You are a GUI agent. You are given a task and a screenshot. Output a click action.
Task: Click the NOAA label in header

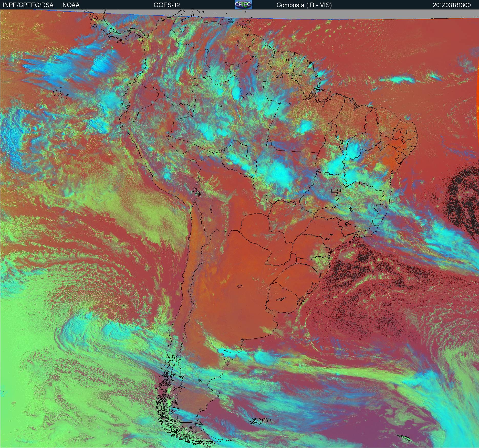click(x=71, y=5)
